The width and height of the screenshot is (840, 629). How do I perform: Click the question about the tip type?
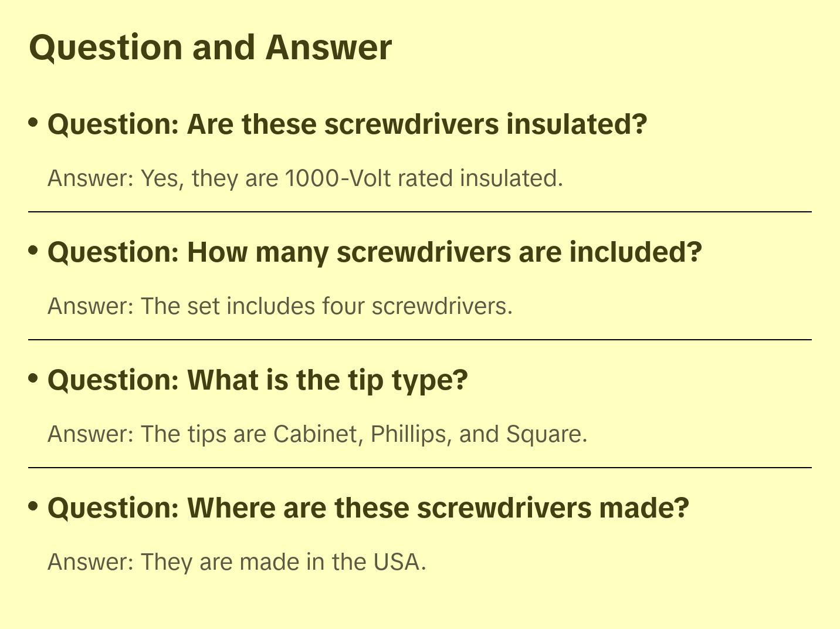[x=258, y=380]
